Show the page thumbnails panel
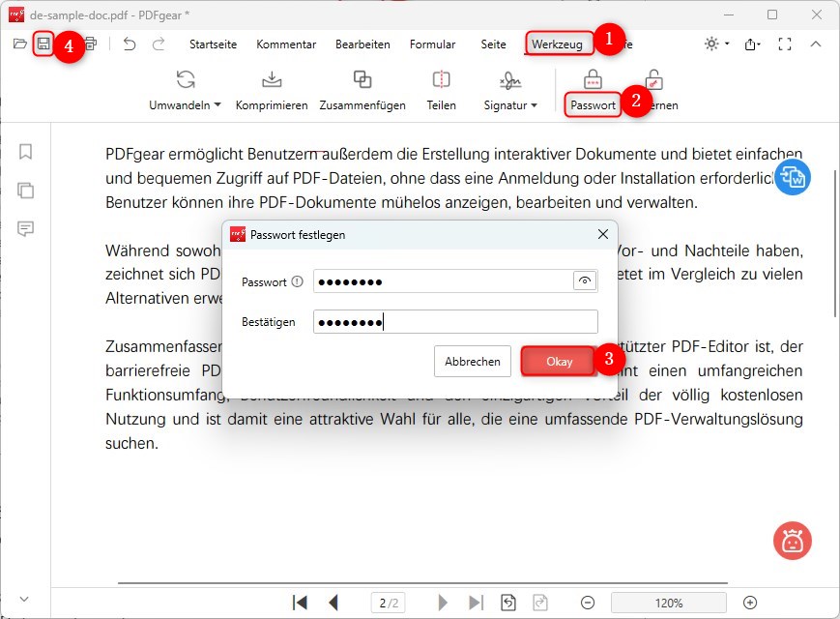840x619 pixels. [25, 192]
